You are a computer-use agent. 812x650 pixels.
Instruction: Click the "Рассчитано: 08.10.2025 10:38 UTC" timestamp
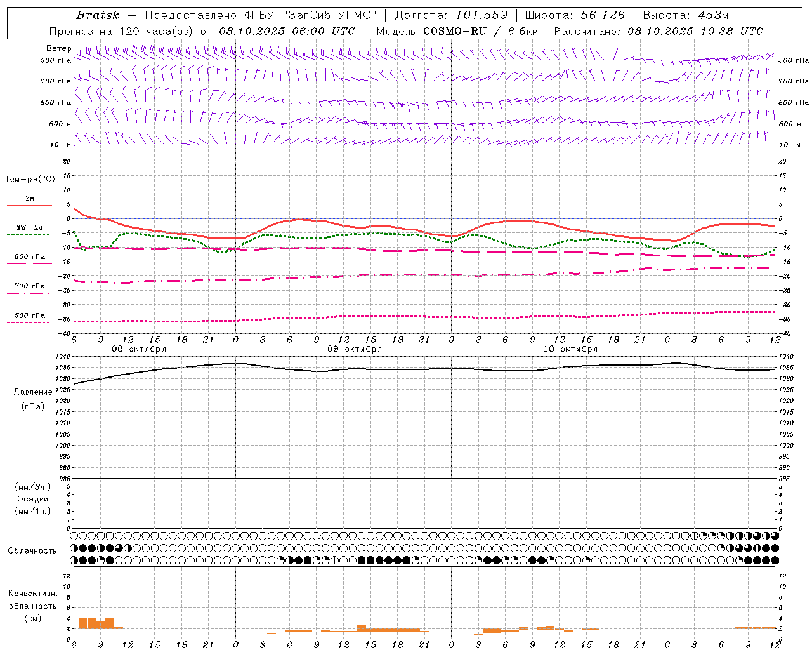pos(658,31)
